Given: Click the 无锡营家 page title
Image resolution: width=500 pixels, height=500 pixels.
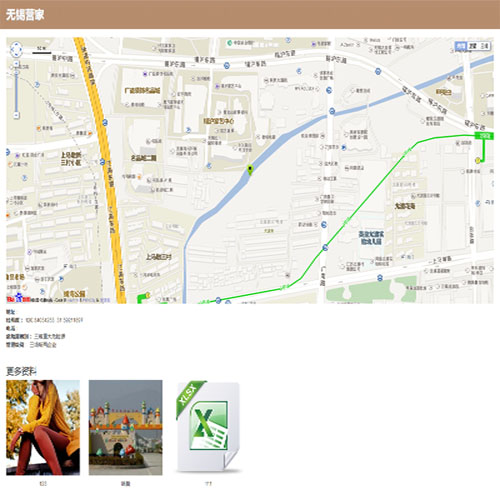Looking at the screenshot, I should click(25, 15).
